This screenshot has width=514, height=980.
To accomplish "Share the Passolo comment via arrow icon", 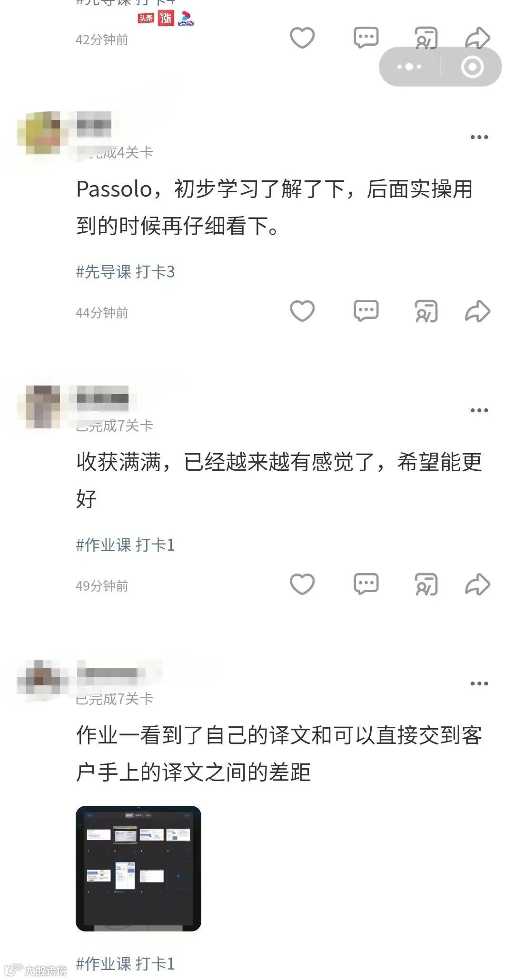I will 477,311.
